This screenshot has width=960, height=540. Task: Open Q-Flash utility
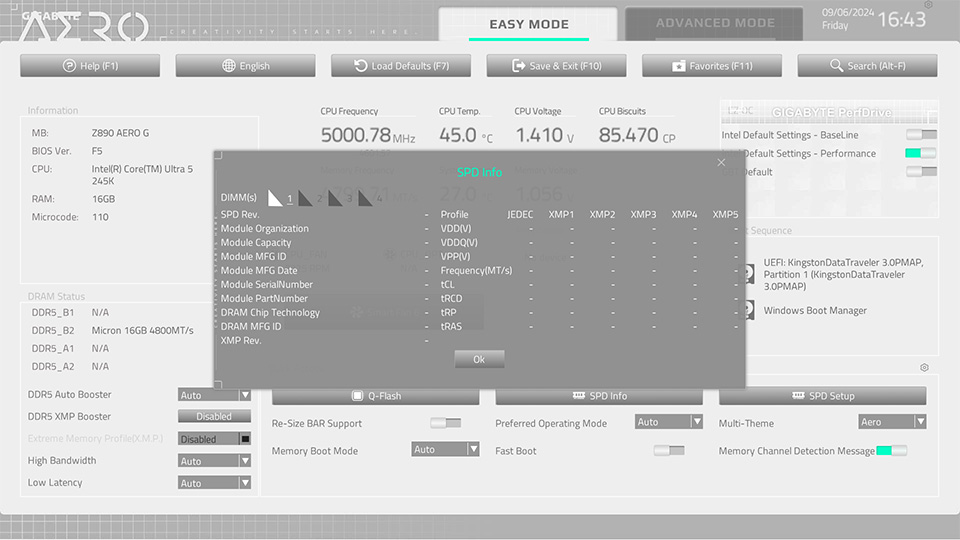point(376,396)
